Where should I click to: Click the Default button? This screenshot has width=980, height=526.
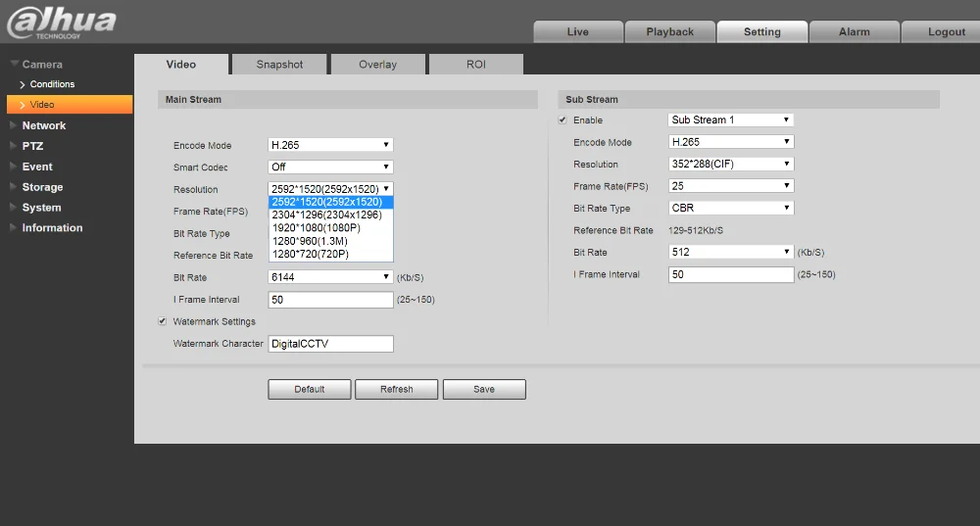point(310,389)
